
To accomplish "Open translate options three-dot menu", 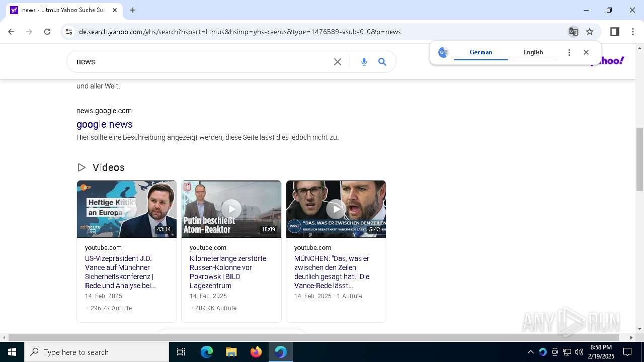I will coord(569,52).
